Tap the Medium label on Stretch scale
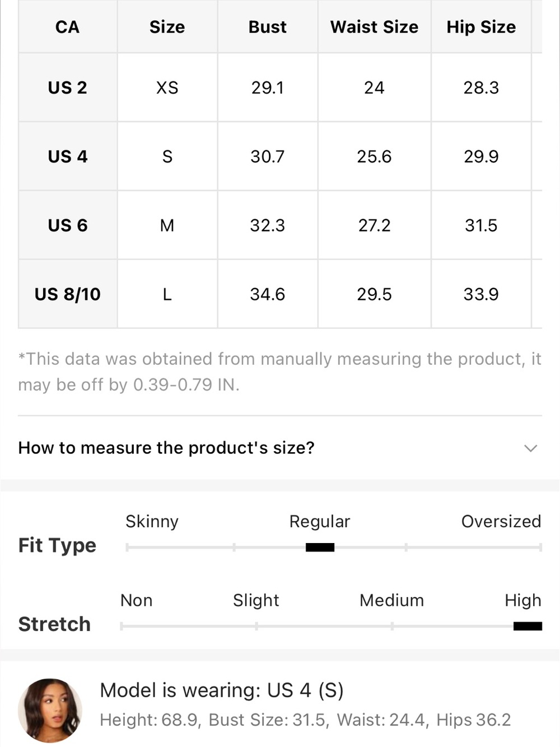 pyautogui.click(x=391, y=600)
